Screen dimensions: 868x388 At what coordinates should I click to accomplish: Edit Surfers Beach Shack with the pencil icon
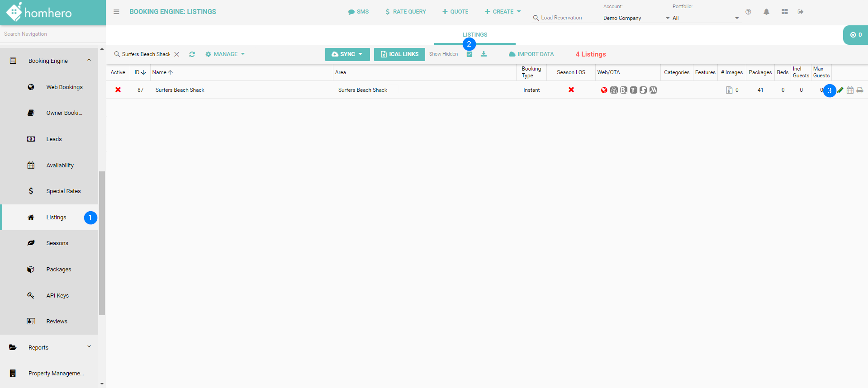(x=840, y=90)
